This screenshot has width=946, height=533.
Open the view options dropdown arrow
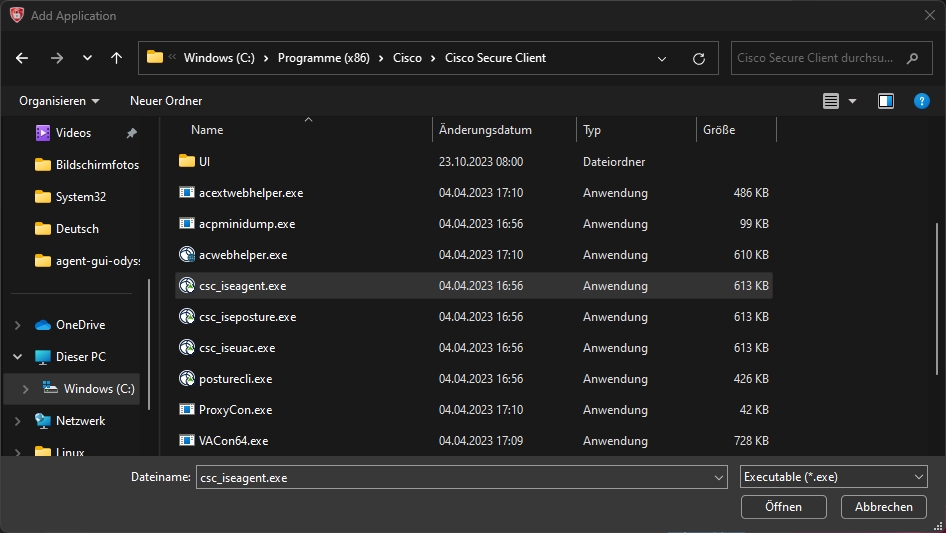[x=852, y=101]
